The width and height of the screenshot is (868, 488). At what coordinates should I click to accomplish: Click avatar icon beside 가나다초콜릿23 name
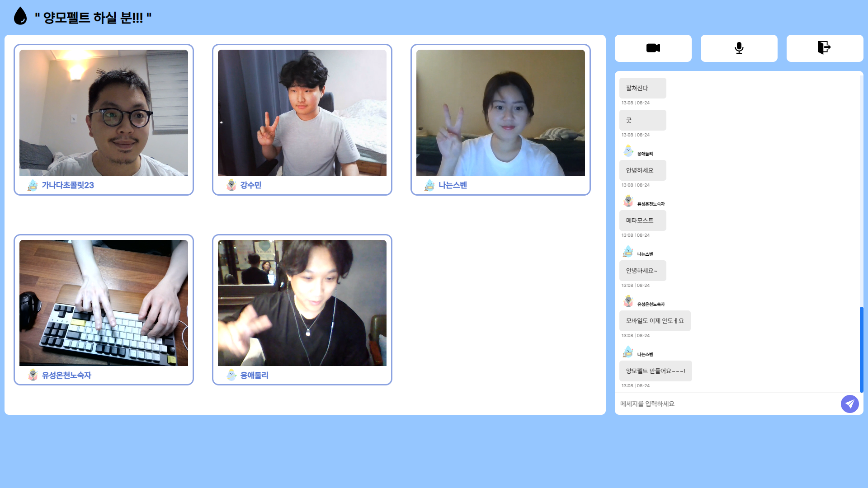(x=33, y=185)
